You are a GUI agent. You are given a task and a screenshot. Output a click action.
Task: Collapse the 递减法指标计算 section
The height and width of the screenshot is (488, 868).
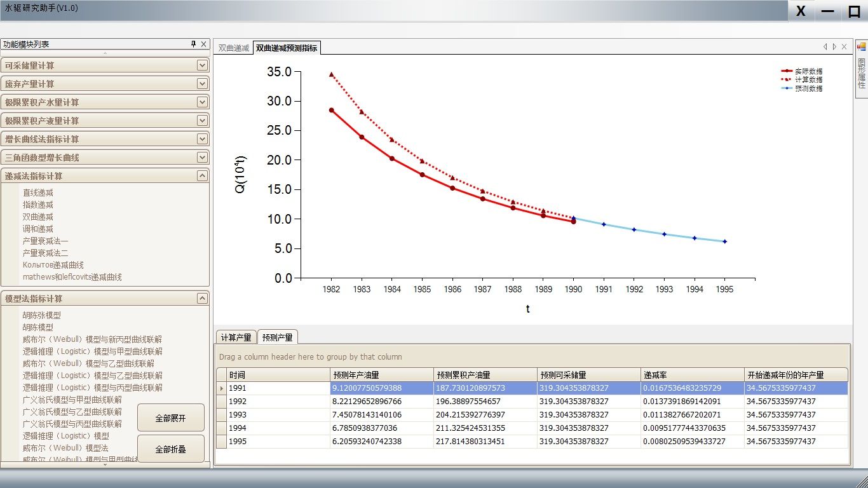click(202, 176)
